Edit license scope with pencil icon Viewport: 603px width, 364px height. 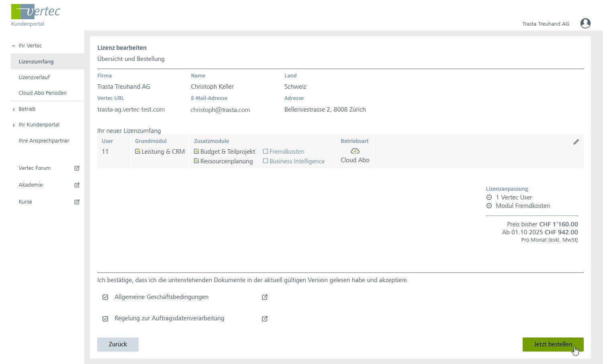[576, 142]
